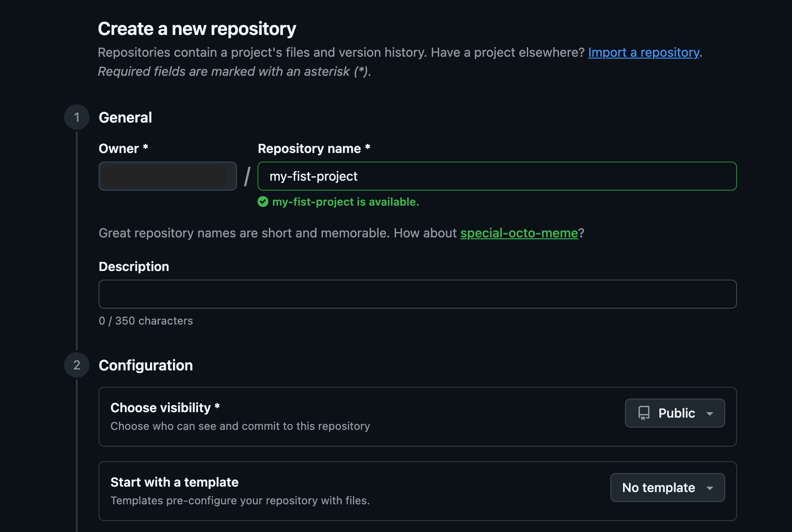The image size is (792, 532).
Task: Click inside the Description text field
Action: tap(417, 294)
